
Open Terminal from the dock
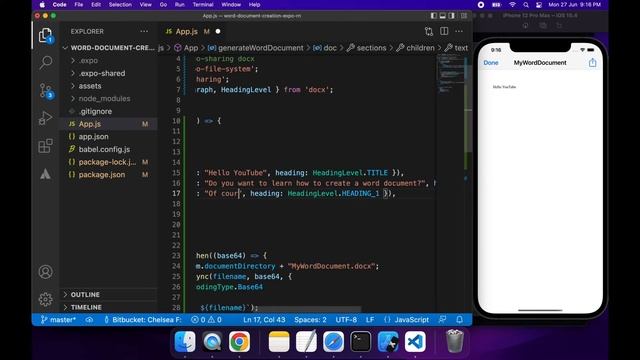click(x=361, y=341)
